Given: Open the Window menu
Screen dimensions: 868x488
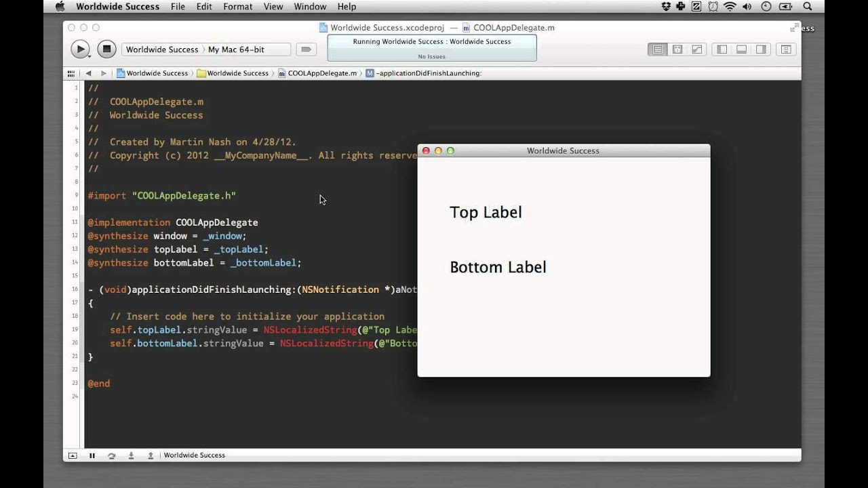Looking at the screenshot, I should pyautogui.click(x=310, y=6).
